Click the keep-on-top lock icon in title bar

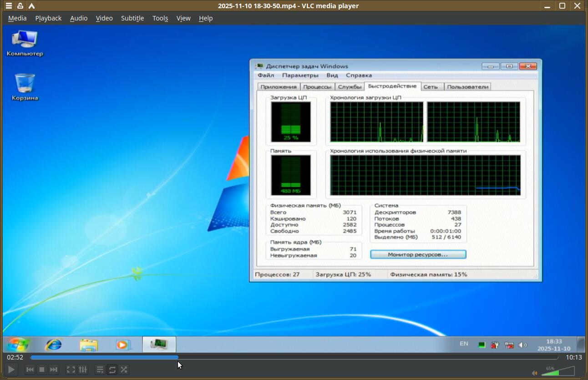point(20,6)
